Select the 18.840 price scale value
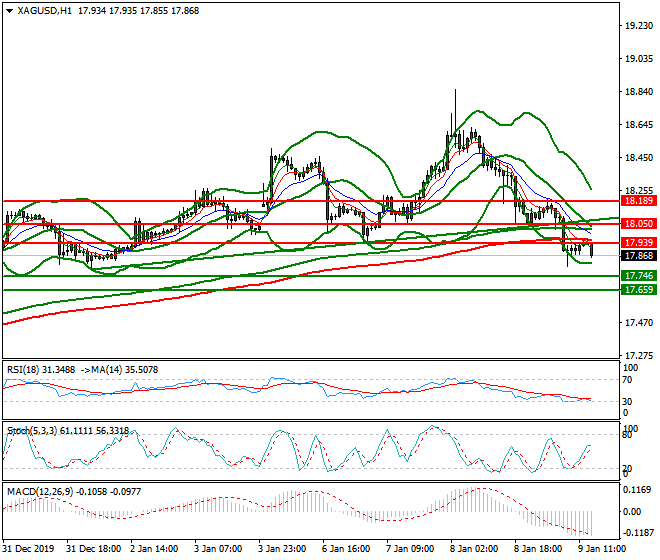Screen dimensions: 660x560 coord(639,92)
